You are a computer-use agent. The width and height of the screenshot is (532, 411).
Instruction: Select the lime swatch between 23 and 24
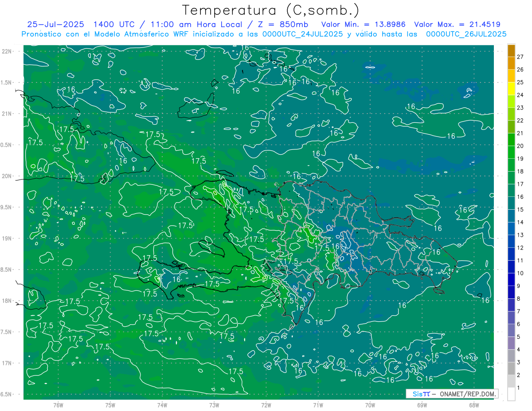511,102
